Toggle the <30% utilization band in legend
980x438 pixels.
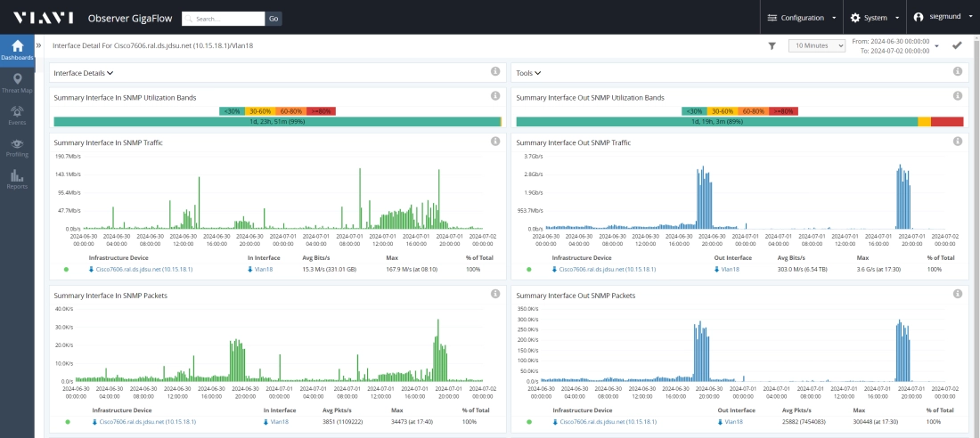pos(232,111)
